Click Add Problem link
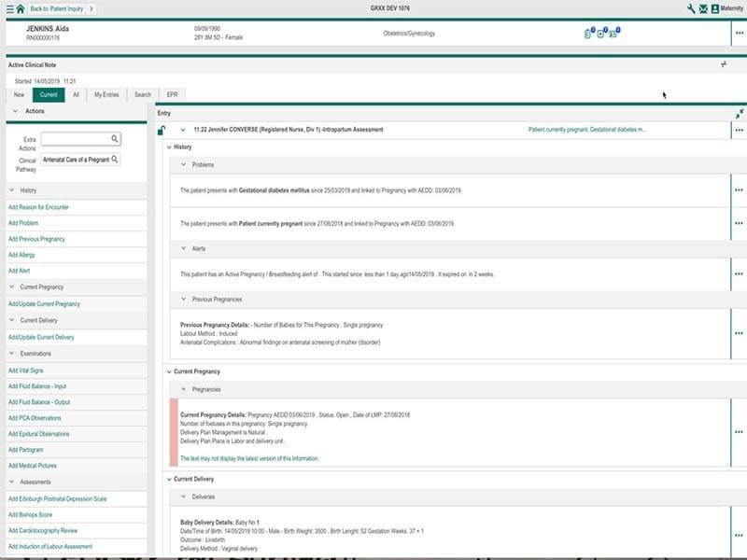The height and width of the screenshot is (560, 747). tap(23, 223)
